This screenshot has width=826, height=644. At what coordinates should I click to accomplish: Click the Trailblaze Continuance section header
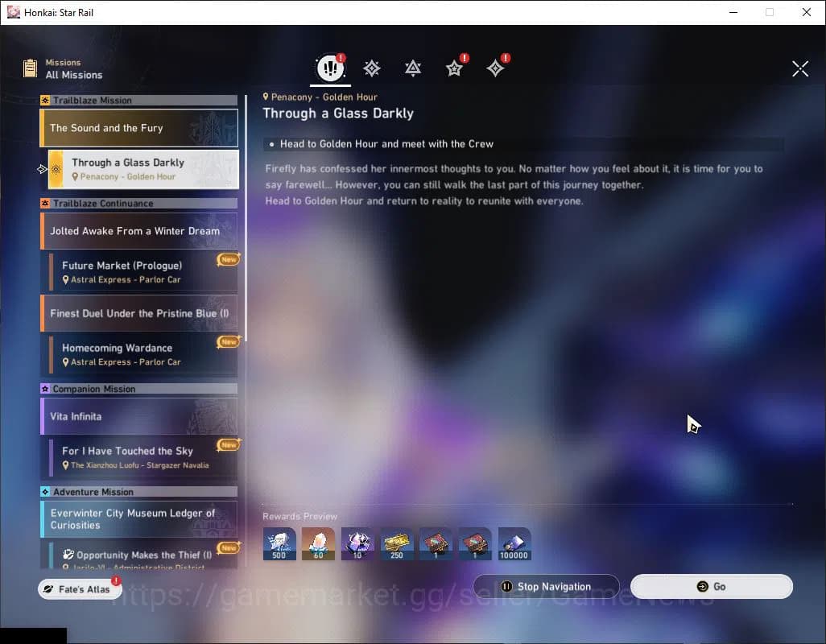[x=139, y=203]
